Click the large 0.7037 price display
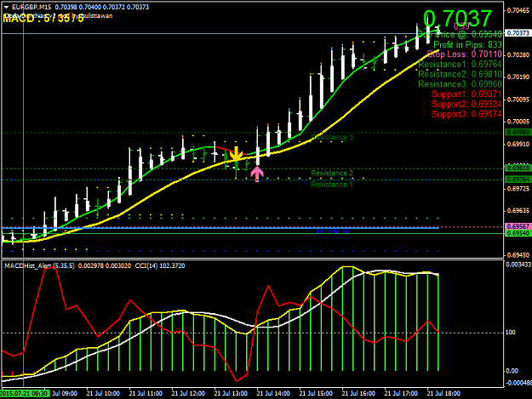The width and height of the screenshot is (532, 399). 457,18
